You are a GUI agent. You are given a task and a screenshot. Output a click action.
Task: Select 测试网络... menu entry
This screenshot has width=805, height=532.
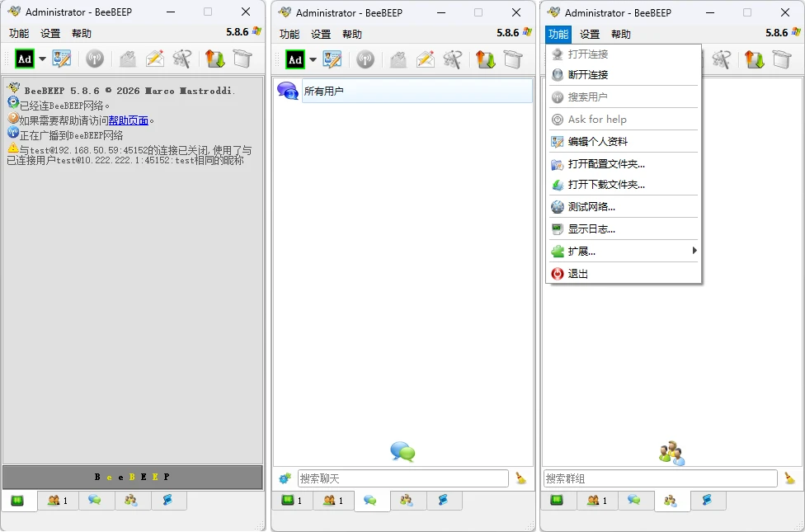pos(624,207)
